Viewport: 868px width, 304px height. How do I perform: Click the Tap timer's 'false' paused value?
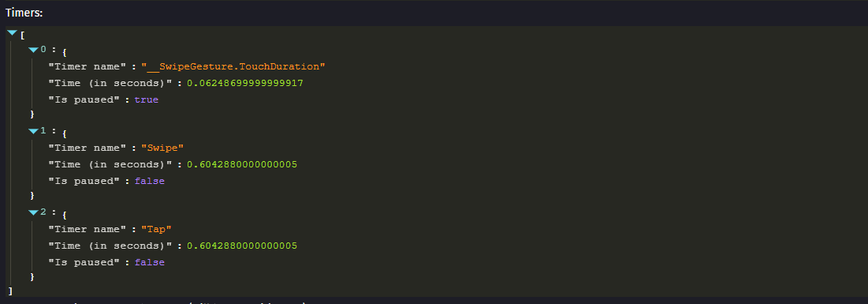(150, 262)
